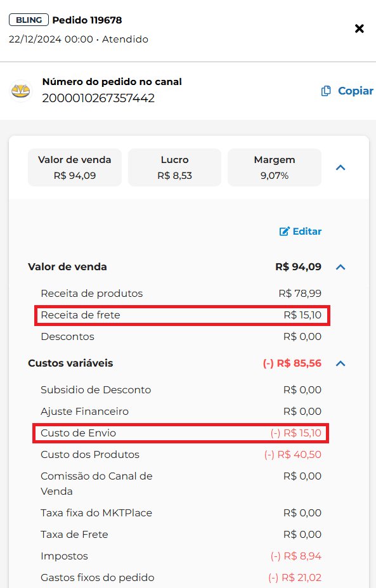Screen dimensions: 376x588
Task: Select the Valor de venda summary card
Action: tap(75, 167)
